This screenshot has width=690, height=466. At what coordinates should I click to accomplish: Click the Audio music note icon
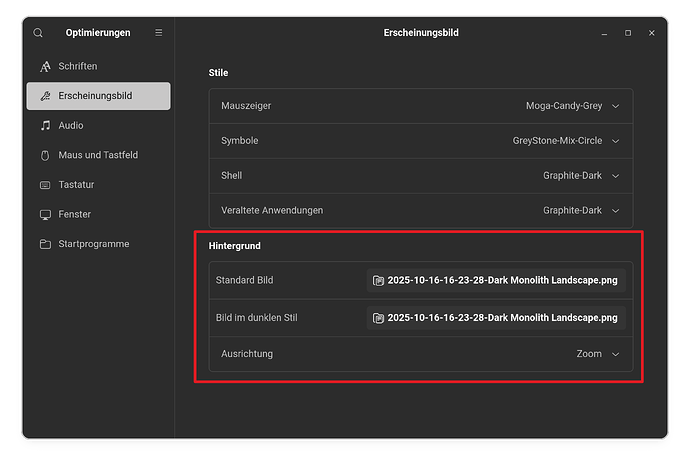tap(45, 126)
